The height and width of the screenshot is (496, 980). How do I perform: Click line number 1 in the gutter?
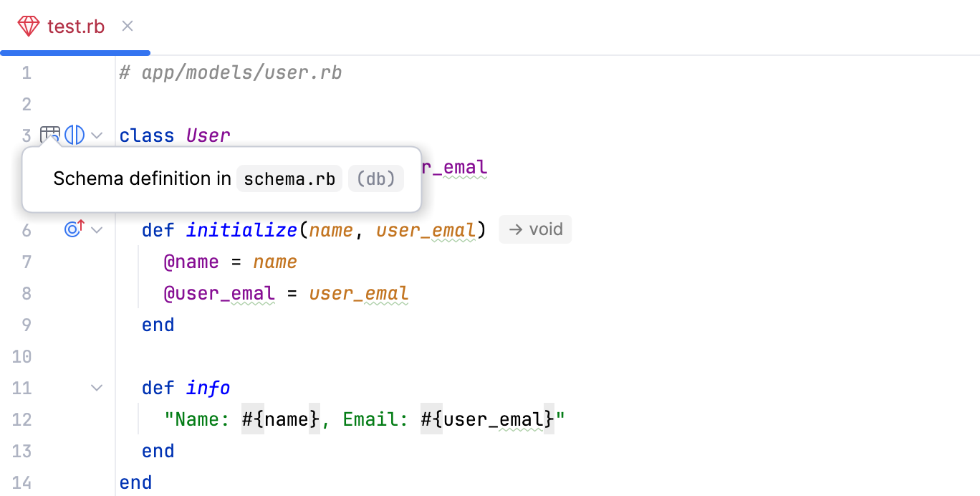pyautogui.click(x=27, y=72)
